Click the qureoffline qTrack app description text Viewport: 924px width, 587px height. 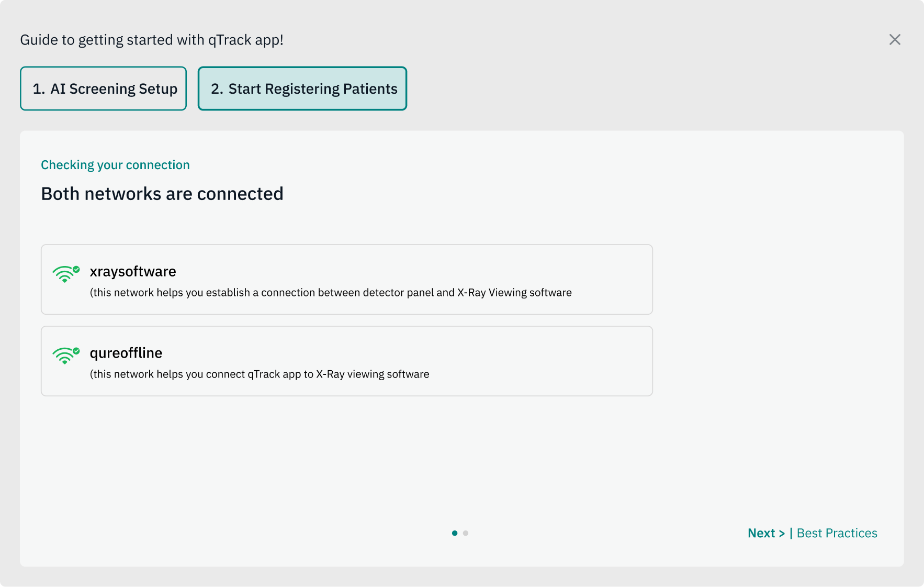260,374
